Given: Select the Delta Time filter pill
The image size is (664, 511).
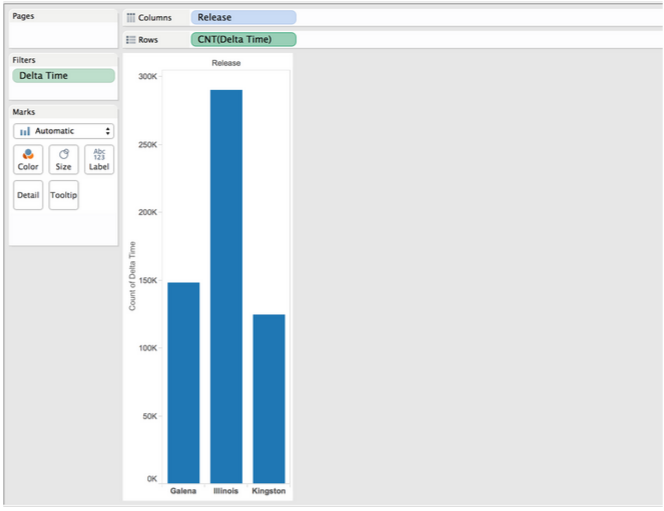Looking at the screenshot, I should click(x=64, y=76).
